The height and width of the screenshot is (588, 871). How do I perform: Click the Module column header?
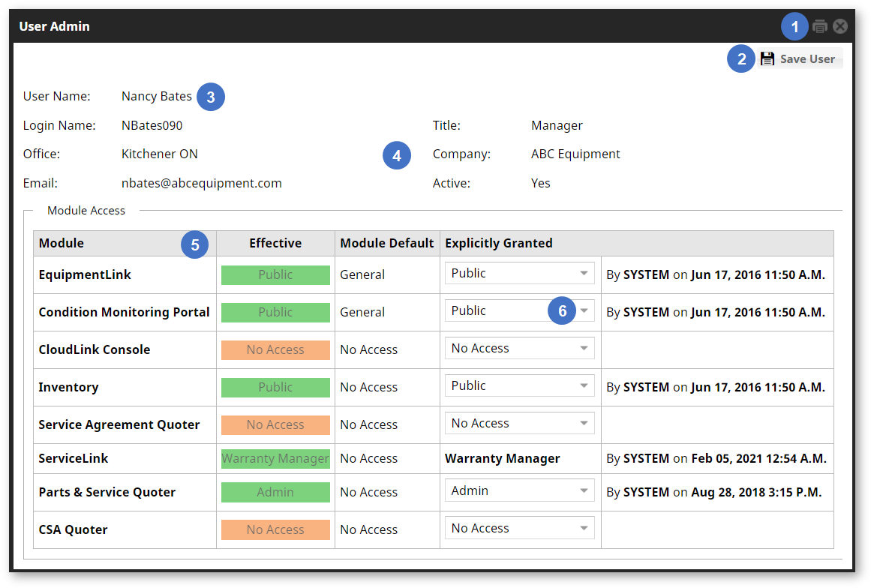(x=125, y=243)
